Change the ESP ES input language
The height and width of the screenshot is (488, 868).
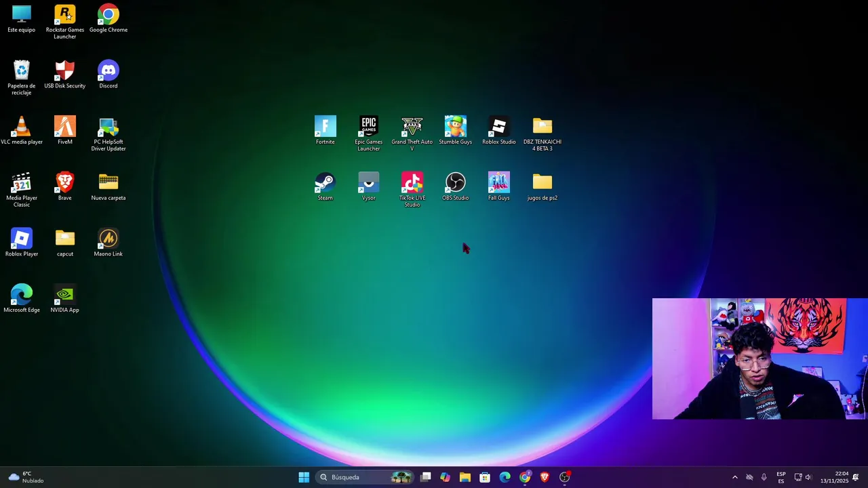(x=781, y=477)
